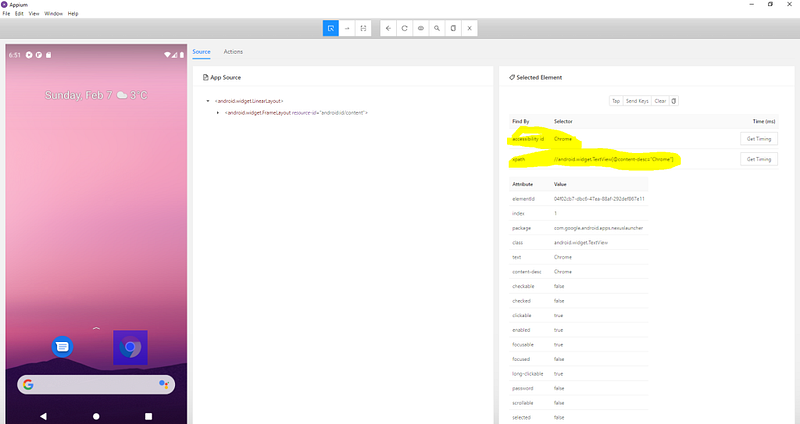This screenshot has height=424, width=800.
Task: Click the index attribute value 1
Action: point(556,214)
